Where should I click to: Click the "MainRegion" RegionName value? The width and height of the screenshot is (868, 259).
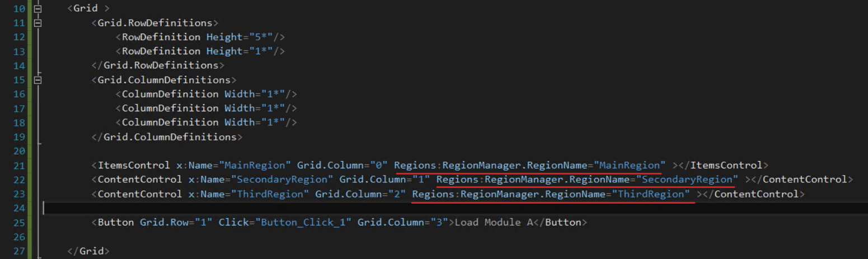(x=630, y=166)
